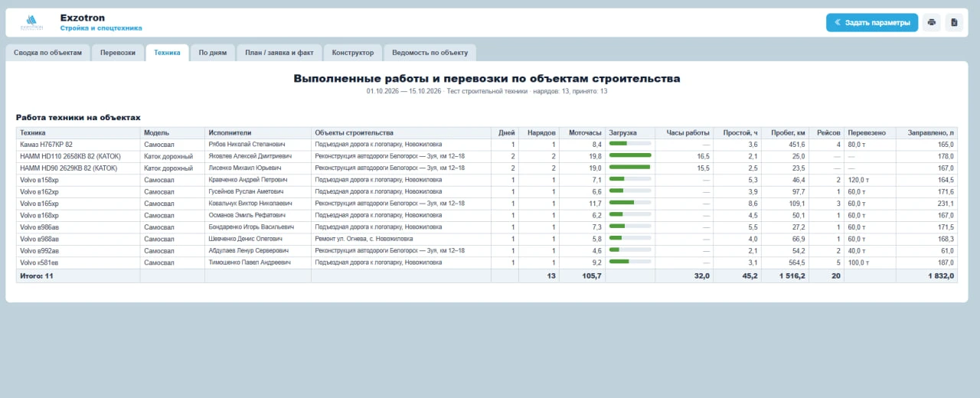980x398 pixels.
Task: Select the Volvo в988ав cell
Action: (x=78, y=239)
